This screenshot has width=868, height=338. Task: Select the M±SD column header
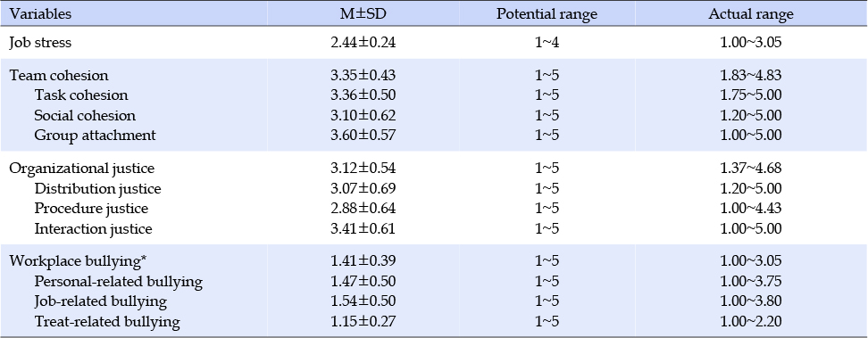click(x=363, y=14)
